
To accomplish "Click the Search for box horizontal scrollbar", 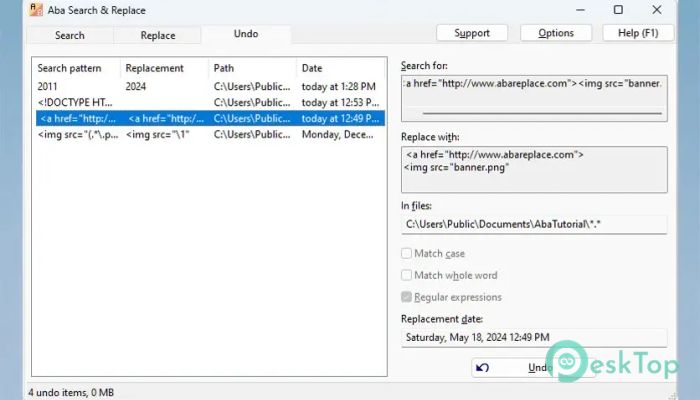I will click(542, 113).
